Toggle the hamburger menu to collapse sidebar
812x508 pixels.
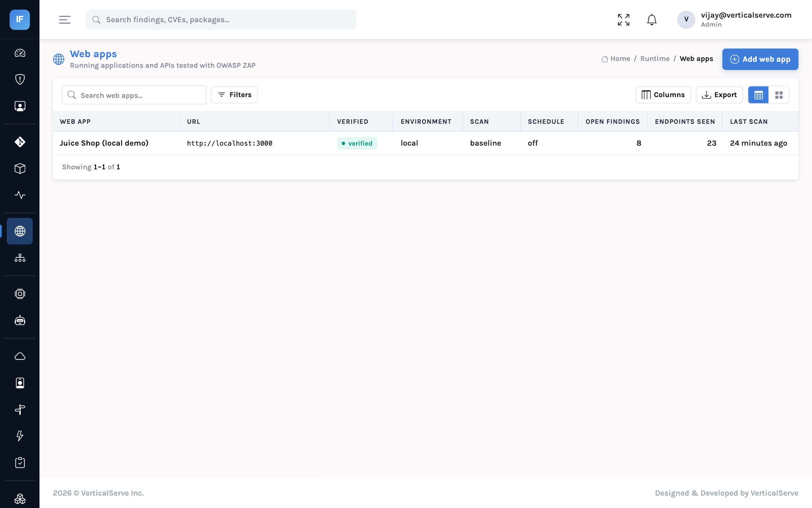(x=65, y=20)
